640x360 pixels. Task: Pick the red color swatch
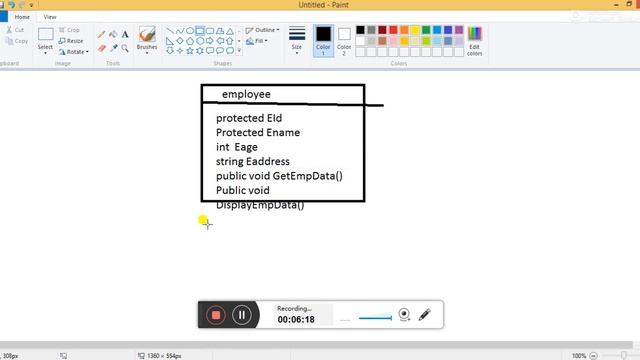coord(393,30)
